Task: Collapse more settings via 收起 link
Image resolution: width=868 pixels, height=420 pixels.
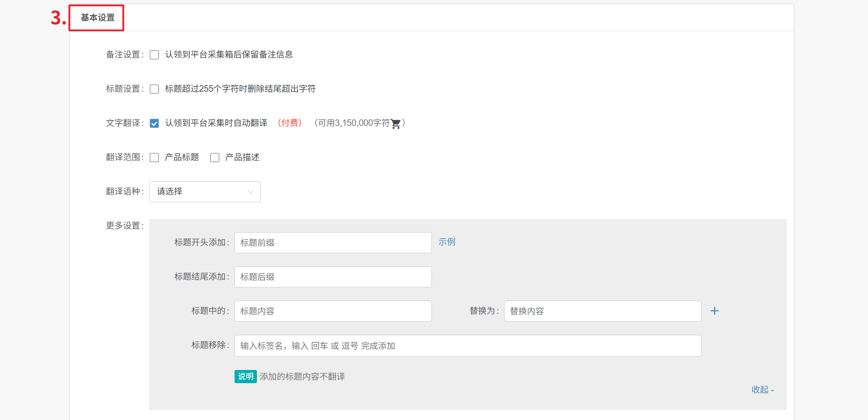Action: click(x=762, y=390)
